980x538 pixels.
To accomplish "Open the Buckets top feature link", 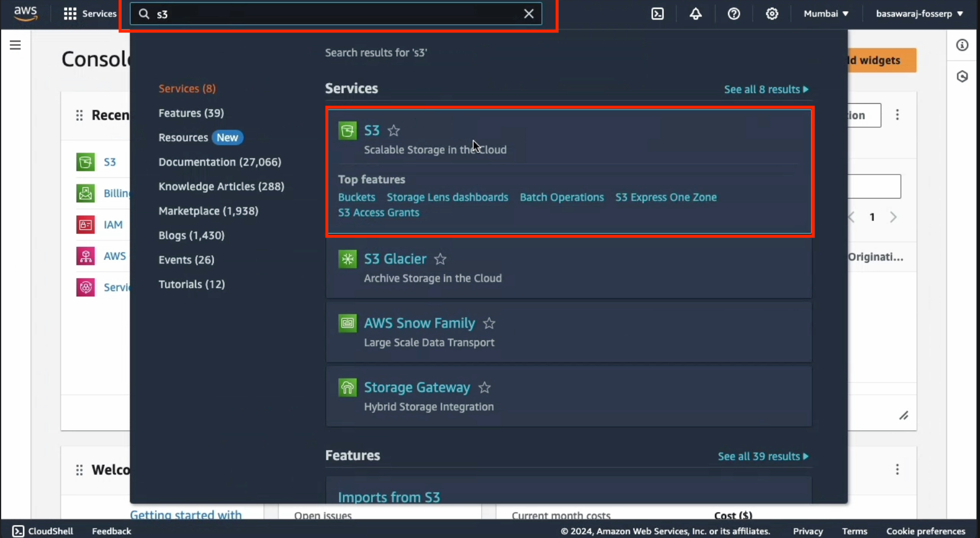I will [356, 197].
